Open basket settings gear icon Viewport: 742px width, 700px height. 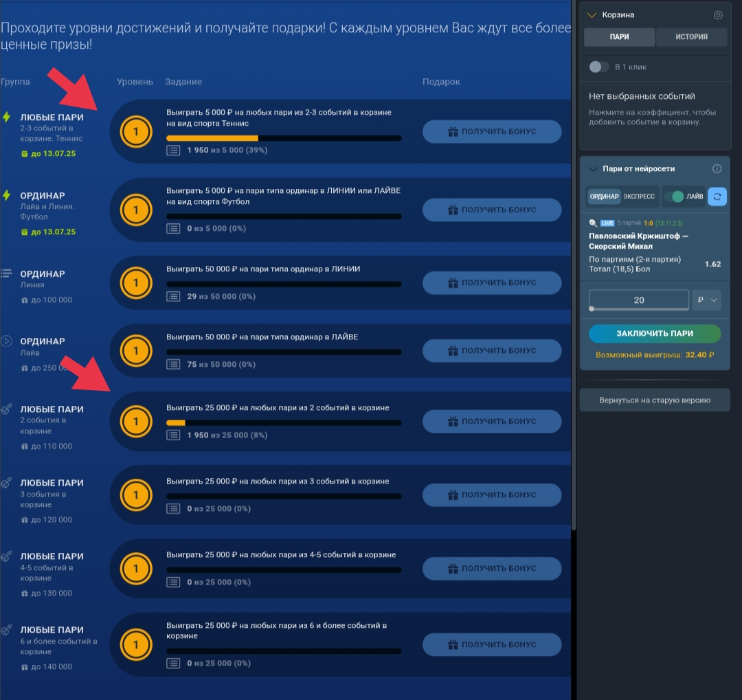[x=718, y=15]
